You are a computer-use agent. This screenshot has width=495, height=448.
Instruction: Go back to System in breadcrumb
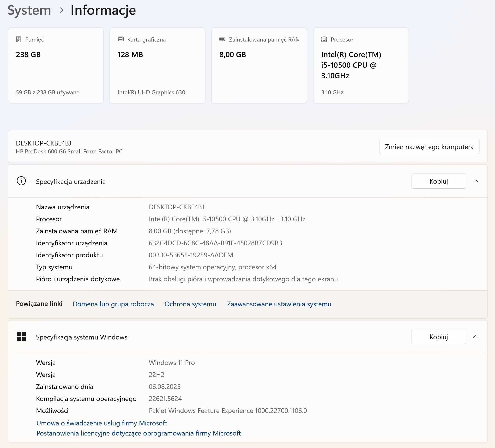(29, 10)
